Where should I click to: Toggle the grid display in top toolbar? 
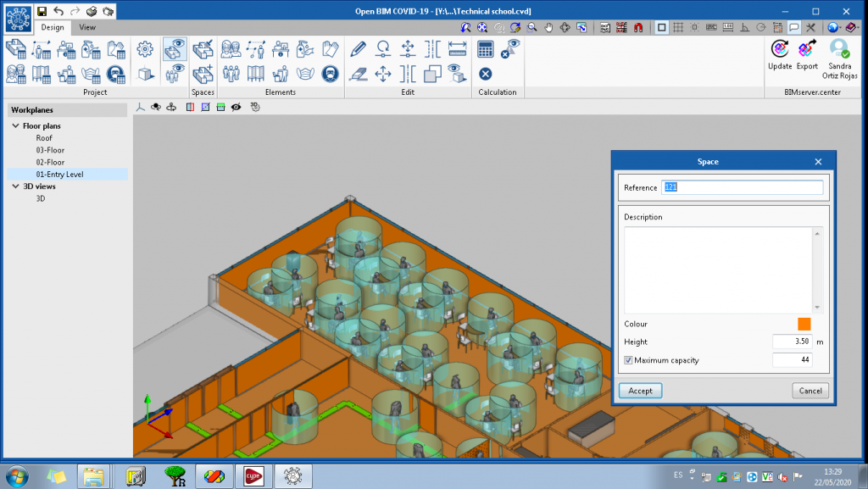[x=678, y=27]
